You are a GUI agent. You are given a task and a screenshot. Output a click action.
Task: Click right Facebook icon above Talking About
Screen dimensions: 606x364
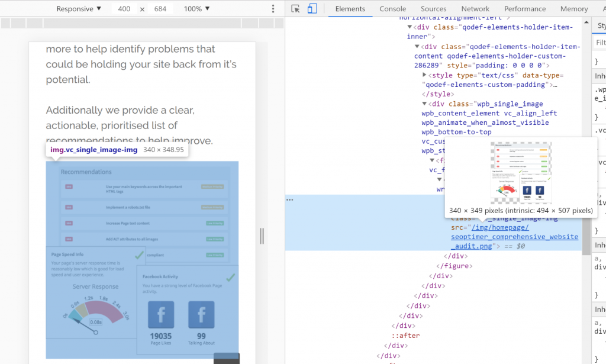tap(201, 314)
